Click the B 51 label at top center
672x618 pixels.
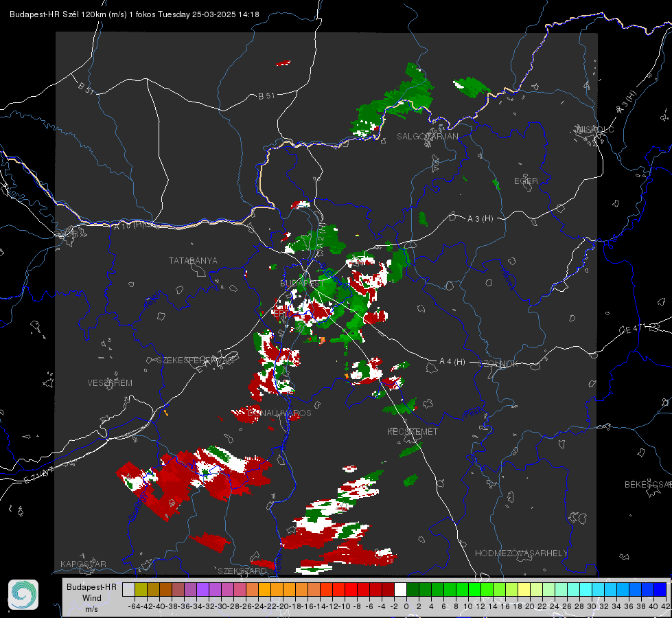pyautogui.click(x=266, y=96)
